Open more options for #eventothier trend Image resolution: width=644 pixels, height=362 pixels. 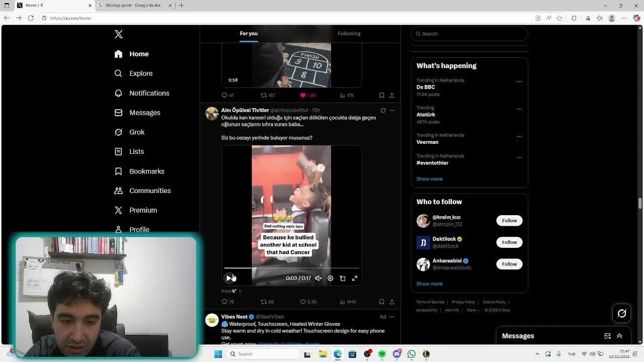(519, 157)
